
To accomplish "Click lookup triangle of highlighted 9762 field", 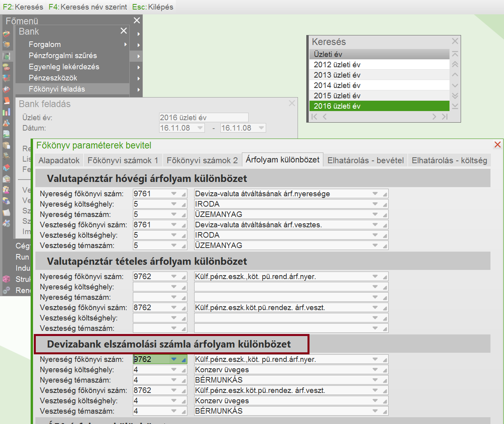I will coord(183,360).
